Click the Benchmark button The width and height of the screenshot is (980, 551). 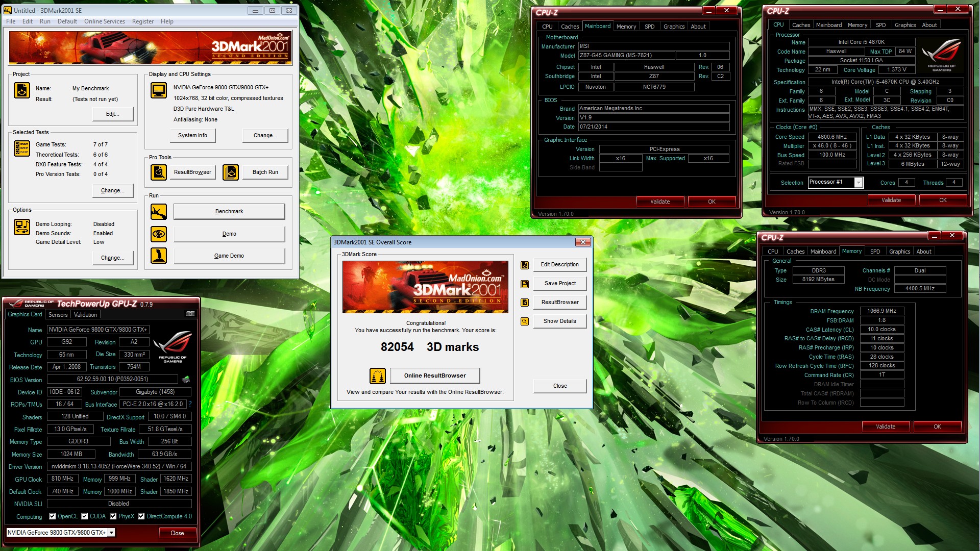[x=229, y=211]
